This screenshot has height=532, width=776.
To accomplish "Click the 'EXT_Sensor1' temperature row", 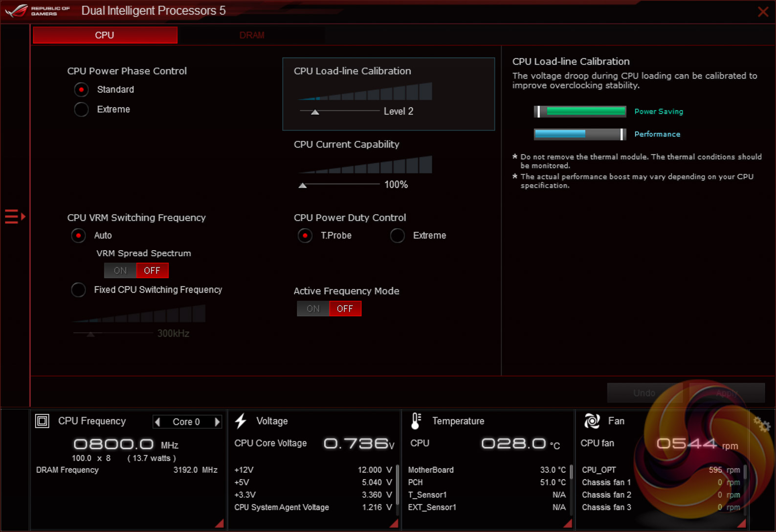I will click(x=487, y=508).
